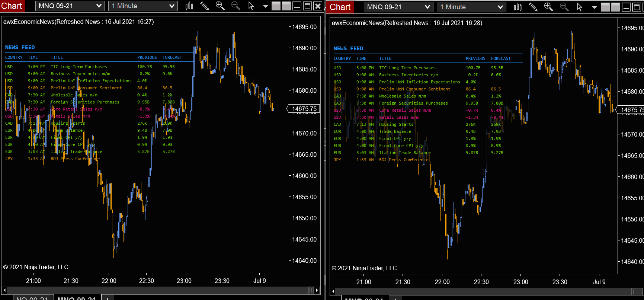Click gray square beside minimize button, right chart
The image size is (644, 300).
(616, 7)
